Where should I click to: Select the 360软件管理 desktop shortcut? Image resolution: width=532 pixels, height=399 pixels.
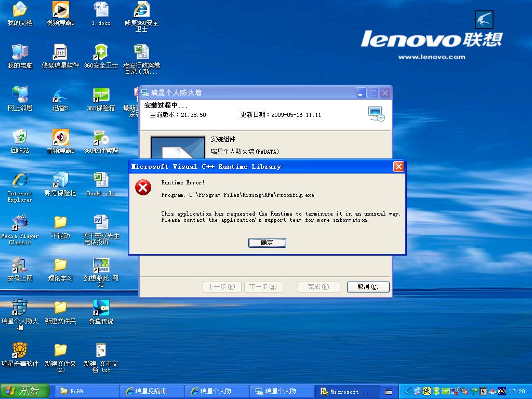tap(101, 141)
